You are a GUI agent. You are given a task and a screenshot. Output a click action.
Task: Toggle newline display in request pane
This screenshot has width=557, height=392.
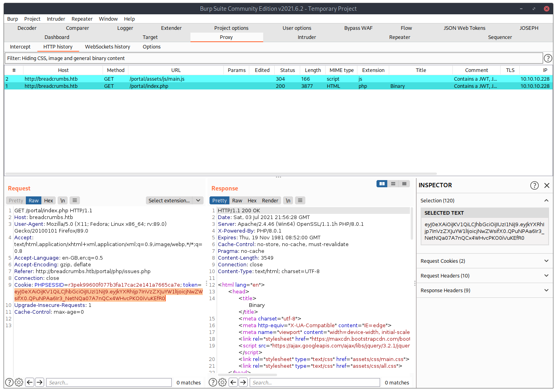[63, 200]
